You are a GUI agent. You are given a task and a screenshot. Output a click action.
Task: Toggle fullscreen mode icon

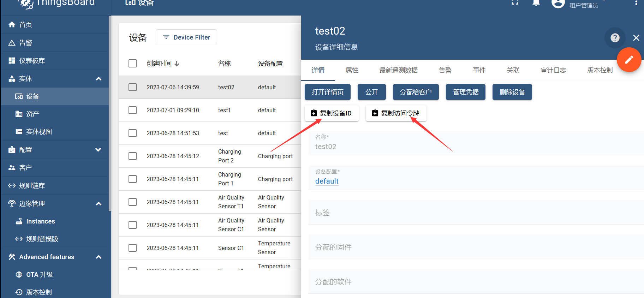pyautogui.click(x=515, y=2)
